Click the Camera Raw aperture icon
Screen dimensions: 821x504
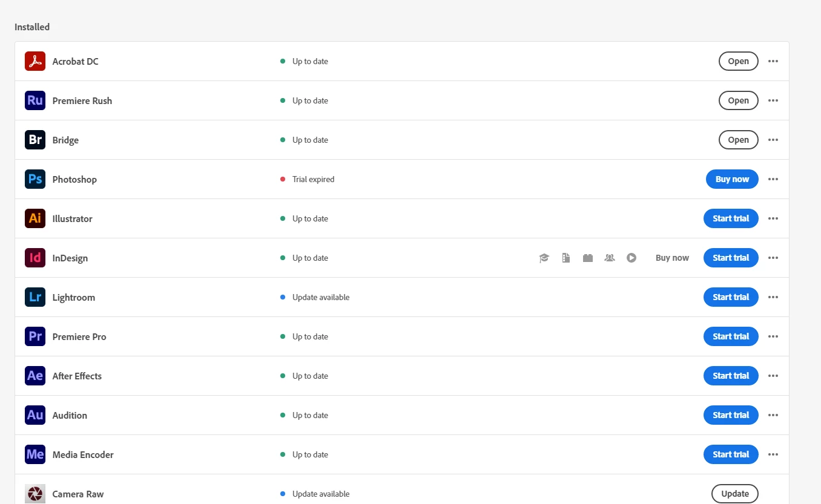pos(35,494)
